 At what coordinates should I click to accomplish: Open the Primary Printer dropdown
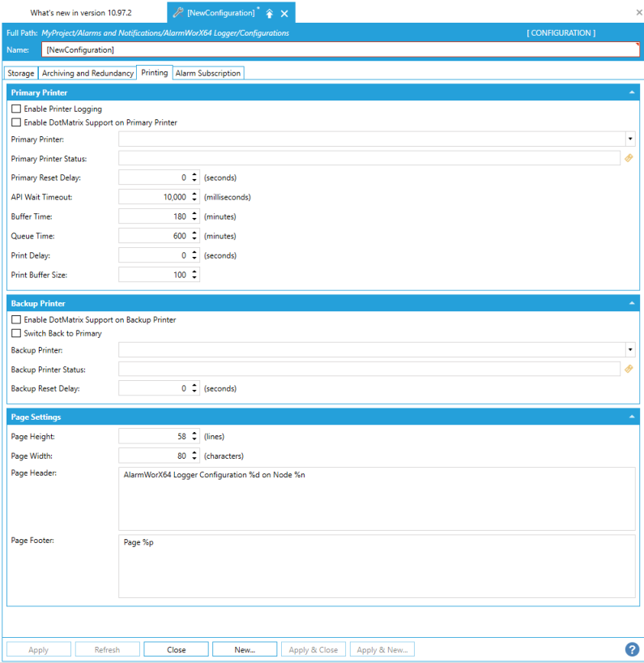629,139
